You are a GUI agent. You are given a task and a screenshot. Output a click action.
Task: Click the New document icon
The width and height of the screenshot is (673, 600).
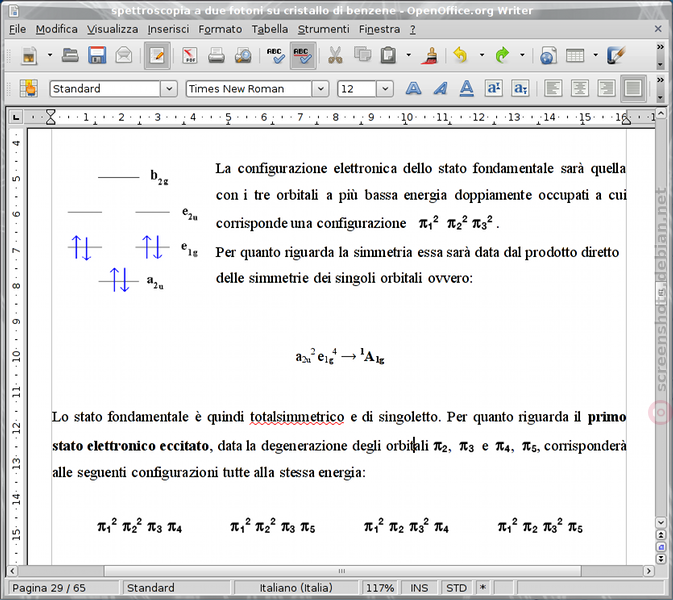(29, 55)
